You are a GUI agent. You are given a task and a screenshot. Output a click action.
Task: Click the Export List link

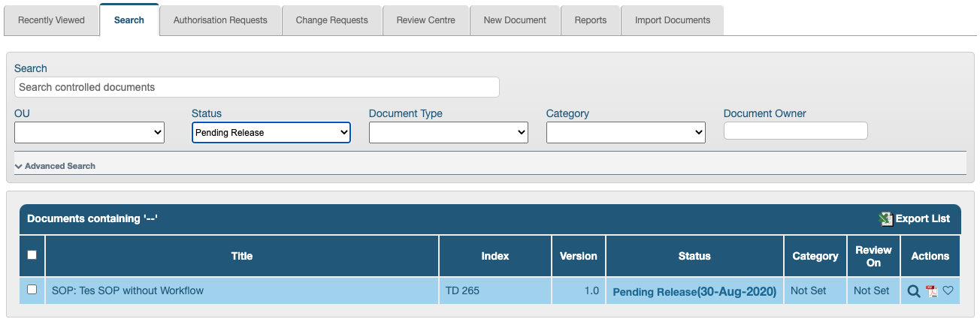coord(922,218)
